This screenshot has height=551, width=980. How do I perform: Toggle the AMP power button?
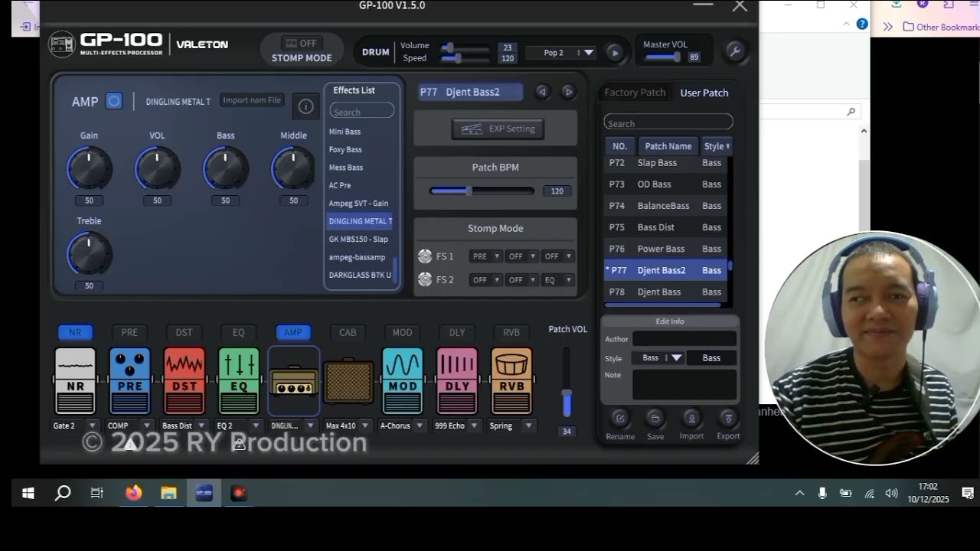(x=114, y=101)
